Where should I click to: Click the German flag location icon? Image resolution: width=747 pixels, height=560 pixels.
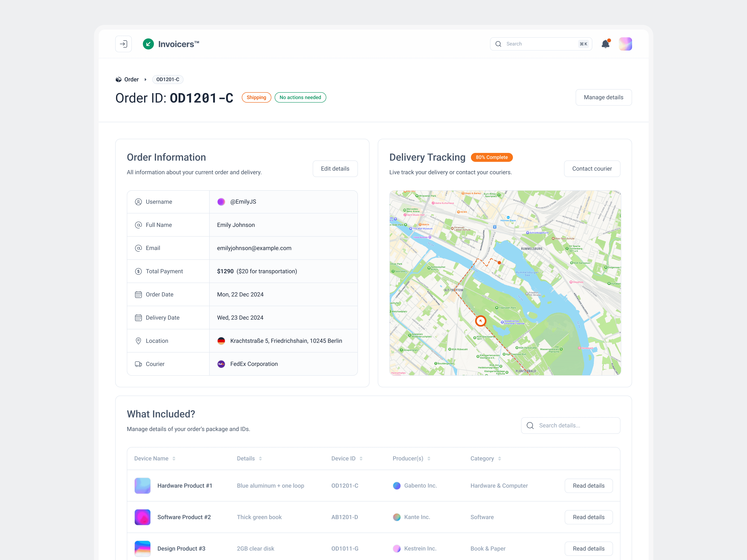click(221, 341)
